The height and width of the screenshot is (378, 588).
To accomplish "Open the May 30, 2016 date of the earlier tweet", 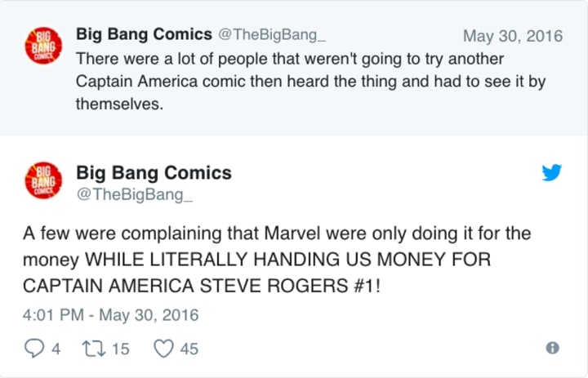I will pos(512,36).
